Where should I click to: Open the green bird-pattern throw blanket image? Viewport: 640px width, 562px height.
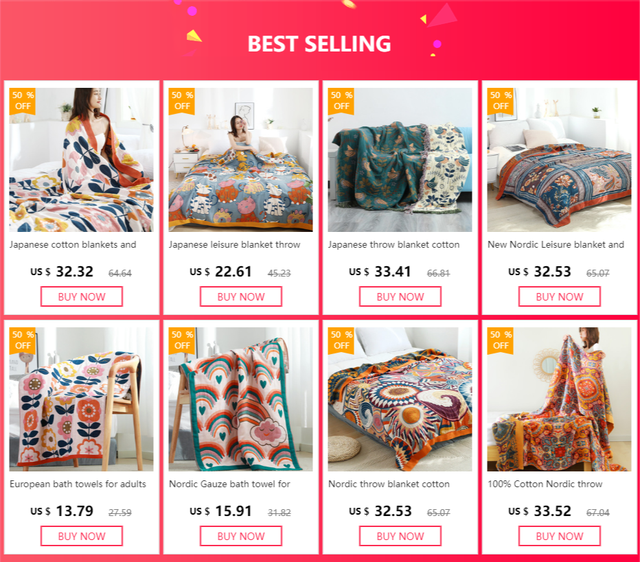(x=400, y=160)
